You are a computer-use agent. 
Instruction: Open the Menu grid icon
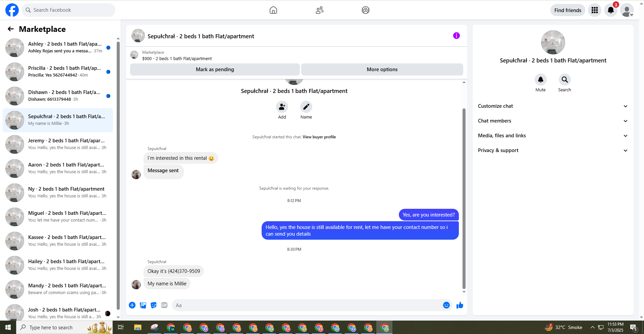click(x=595, y=10)
